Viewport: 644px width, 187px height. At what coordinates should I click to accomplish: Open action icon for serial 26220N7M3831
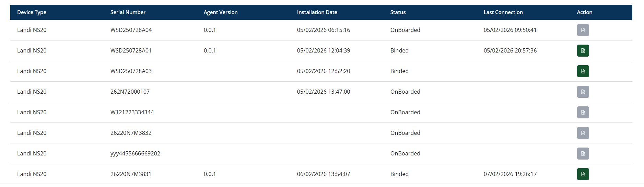tap(583, 174)
